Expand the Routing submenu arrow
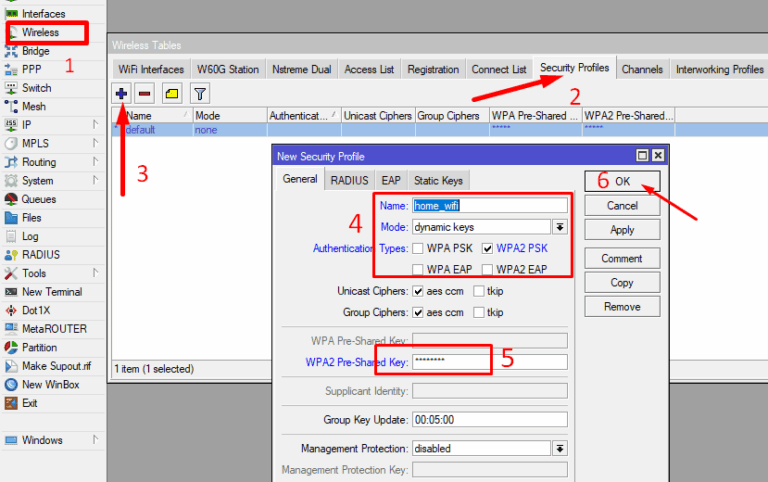768x482 pixels. (x=96, y=162)
